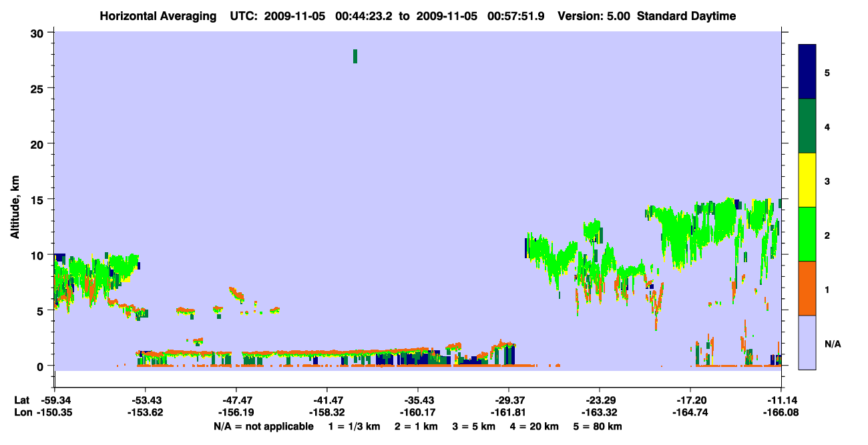This screenshot has width=868, height=445.
Task: Click the isolated green feature near 28 km altitude
Action: [x=355, y=56]
